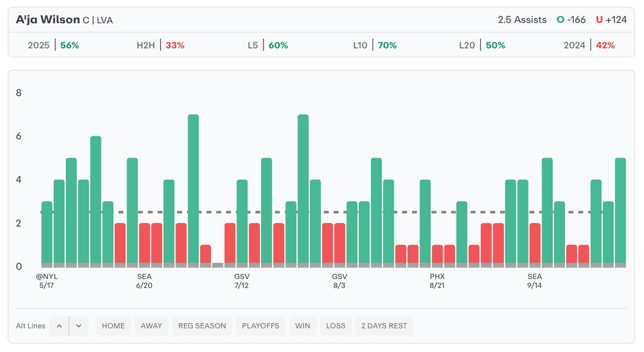Viewport: 644px width, 352px height.
Task: Click the green Over -166 odds
Action: coord(571,20)
